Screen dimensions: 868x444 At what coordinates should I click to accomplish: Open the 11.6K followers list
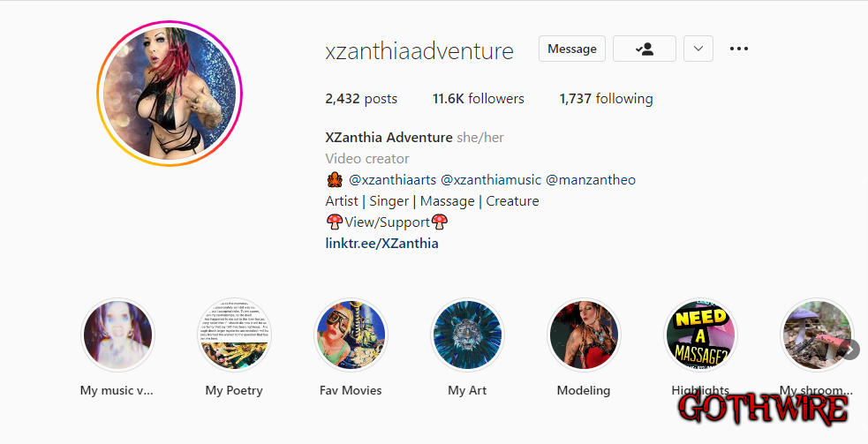479,99
